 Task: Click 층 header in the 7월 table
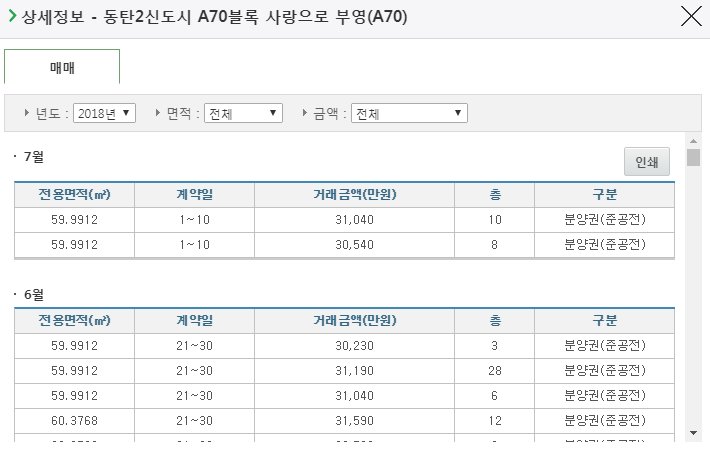point(495,195)
